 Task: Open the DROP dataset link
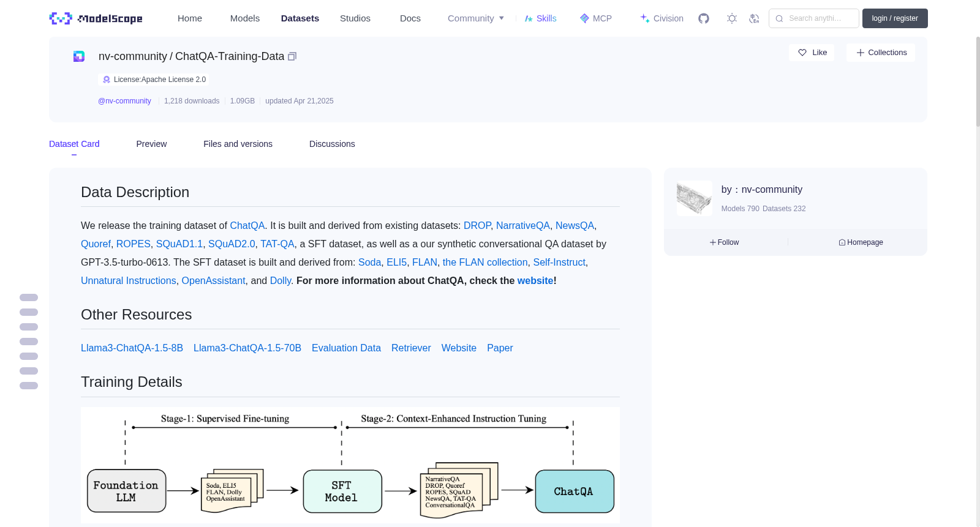point(477,226)
